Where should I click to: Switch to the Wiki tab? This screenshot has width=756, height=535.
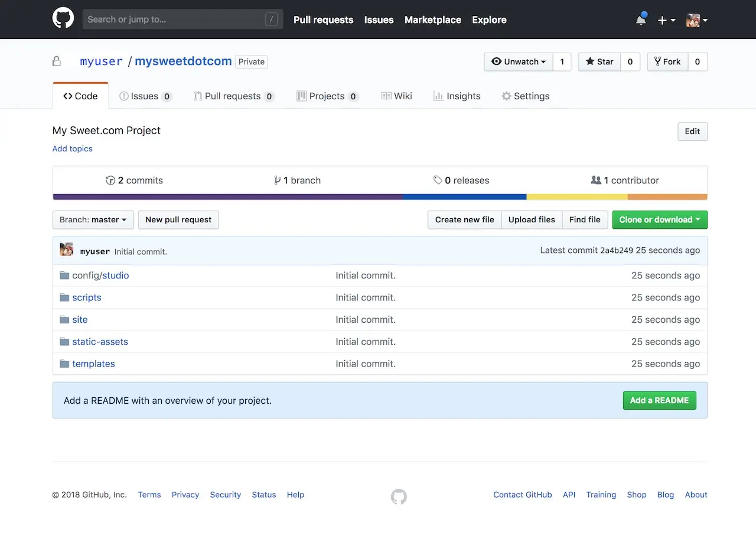pyautogui.click(x=396, y=96)
